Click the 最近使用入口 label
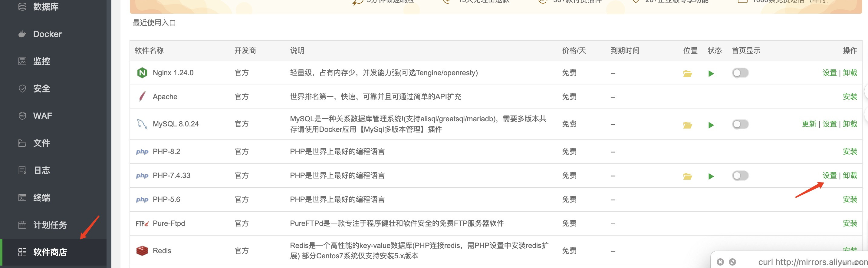The image size is (868, 268). coord(154,23)
